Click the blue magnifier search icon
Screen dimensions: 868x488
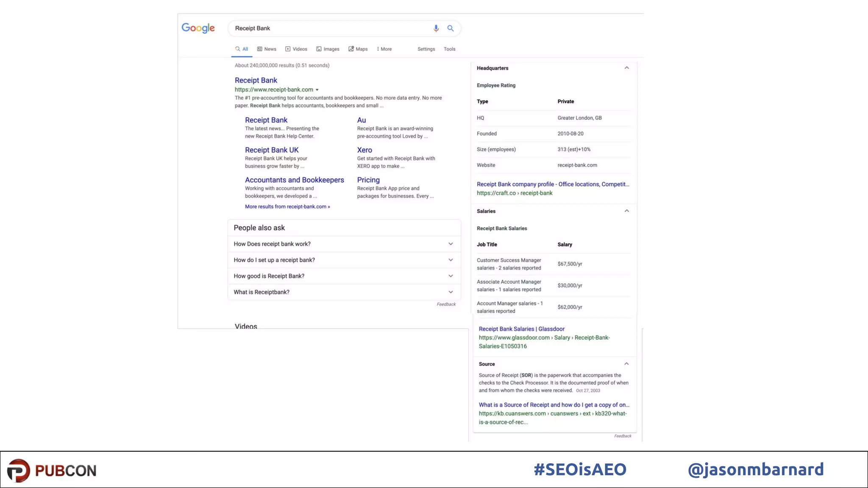450,28
